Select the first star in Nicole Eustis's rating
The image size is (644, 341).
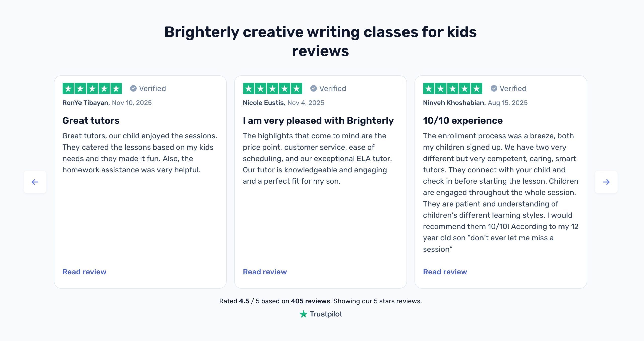tap(249, 88)
